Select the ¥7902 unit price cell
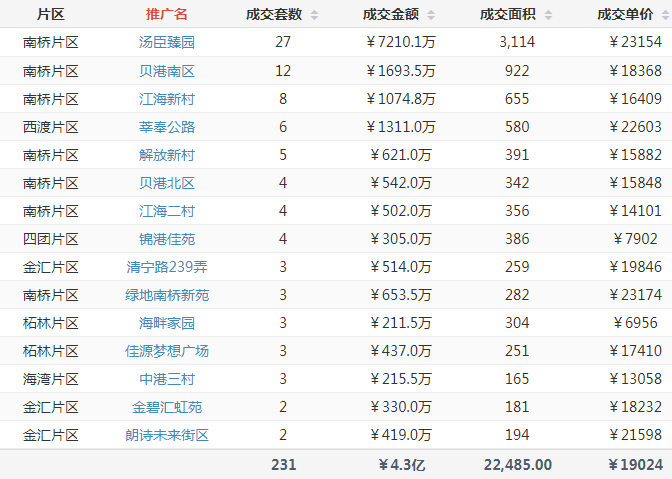This screenshot has height=479, width=672. (635, 239)
